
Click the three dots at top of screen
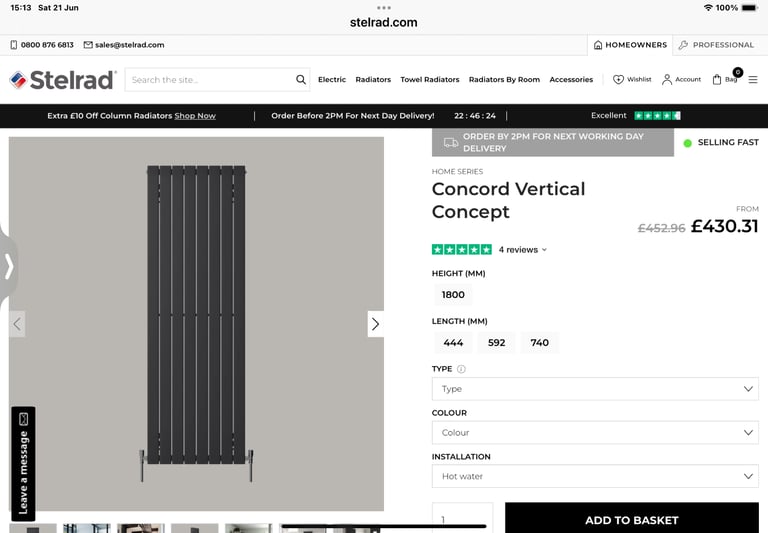pos(384,7)
